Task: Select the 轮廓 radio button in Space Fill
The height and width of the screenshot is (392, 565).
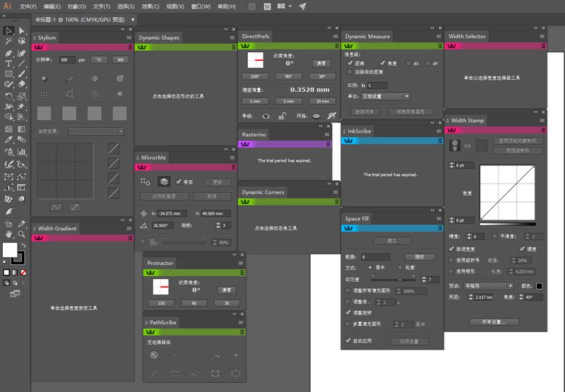Action: click(x=400, y=268)
